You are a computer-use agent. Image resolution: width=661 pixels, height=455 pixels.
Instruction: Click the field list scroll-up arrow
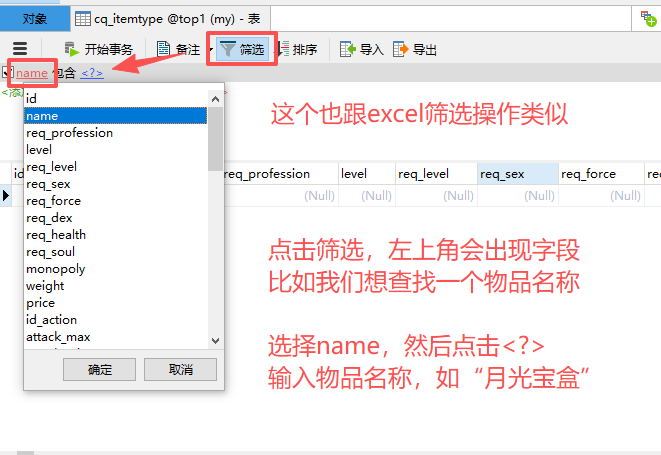coord(215,99)
